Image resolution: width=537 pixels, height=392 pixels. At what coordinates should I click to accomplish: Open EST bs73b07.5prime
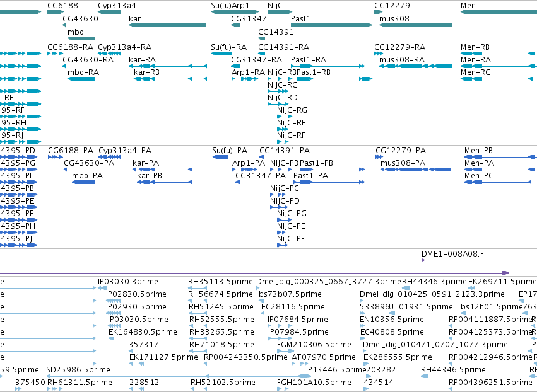(x=290, y=294)
